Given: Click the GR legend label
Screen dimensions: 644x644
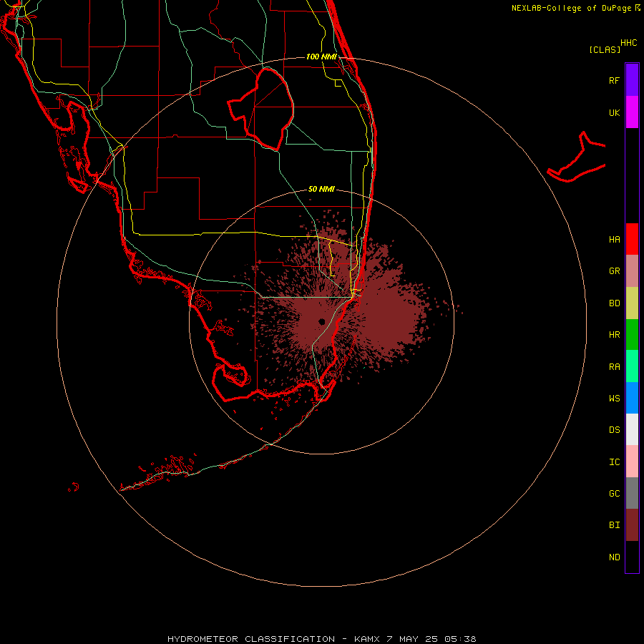Looking at the screenshot, I should click(614, 271).
